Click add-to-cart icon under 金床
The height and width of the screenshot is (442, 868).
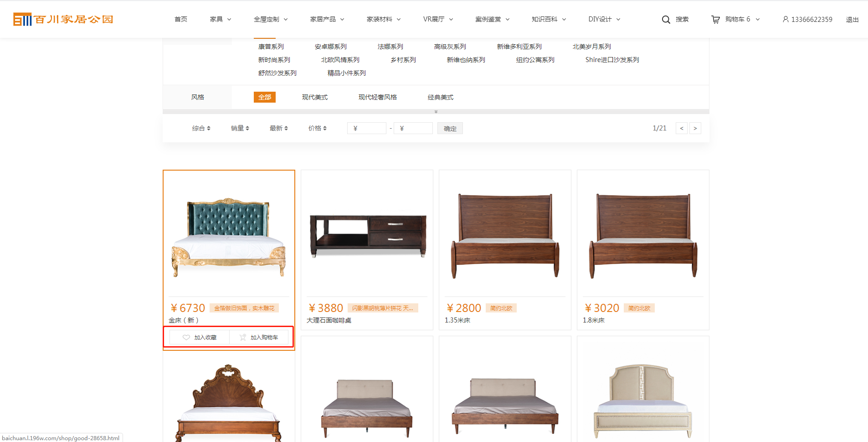tap(243, 338)
